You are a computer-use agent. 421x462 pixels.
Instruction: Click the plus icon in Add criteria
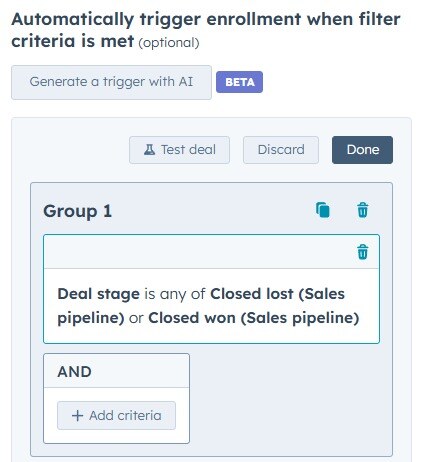coord(77,416)
